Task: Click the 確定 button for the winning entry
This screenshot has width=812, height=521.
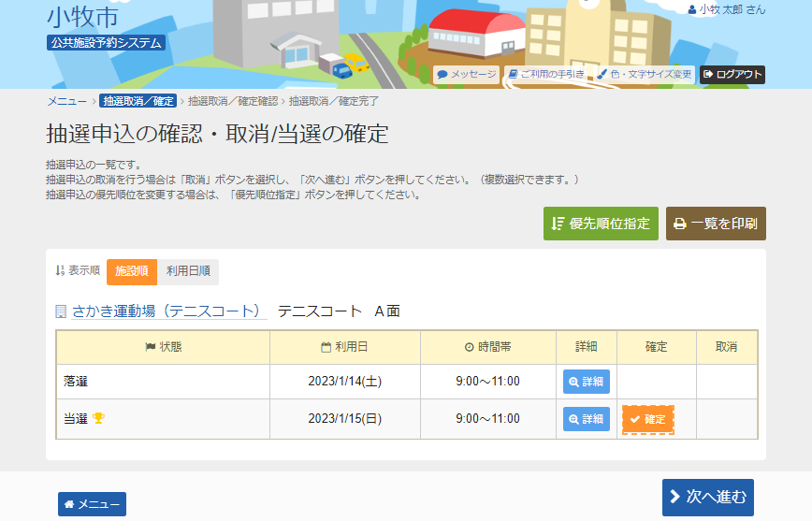Action: point(647,419)
